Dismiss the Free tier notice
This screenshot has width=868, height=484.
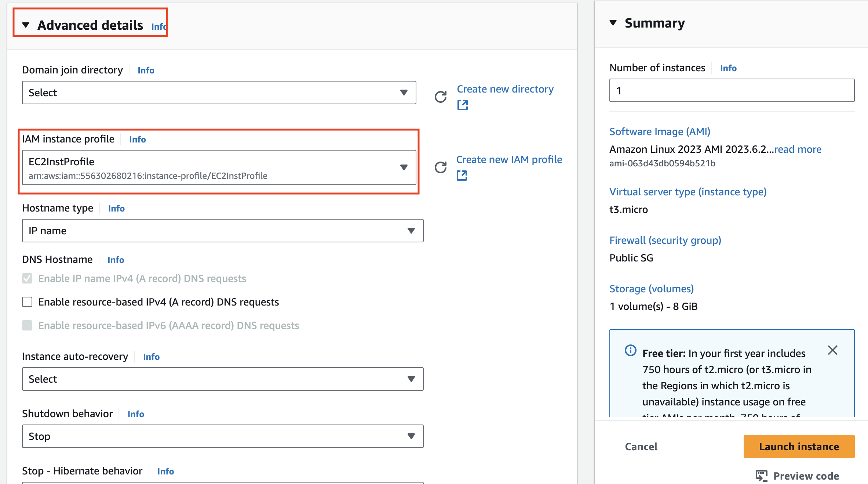coord(832,350)
